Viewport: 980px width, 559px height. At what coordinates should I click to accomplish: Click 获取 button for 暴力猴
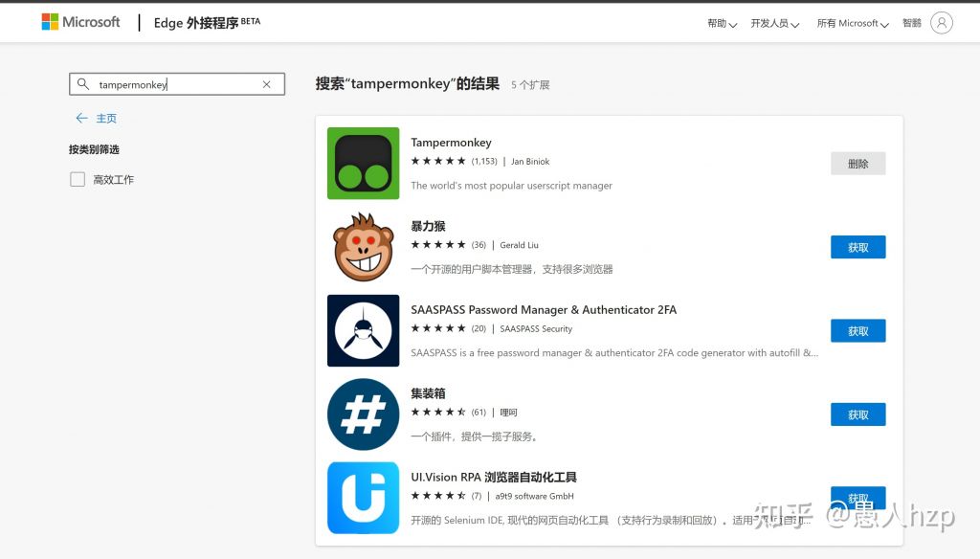[x=857, y=247]
